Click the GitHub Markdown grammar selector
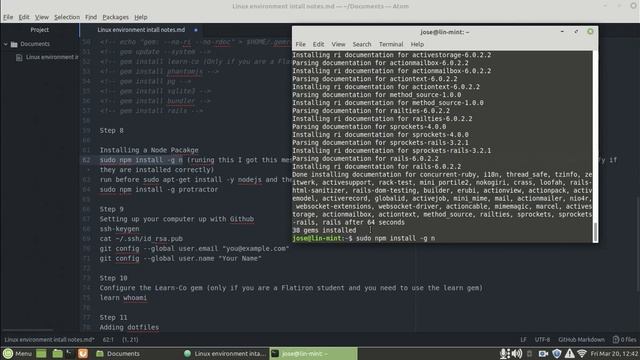 tap(582, 340)
